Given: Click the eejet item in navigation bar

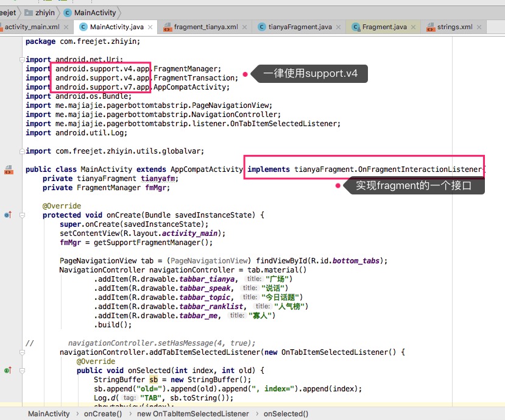Looking at the screenshot, I should 8,13.
